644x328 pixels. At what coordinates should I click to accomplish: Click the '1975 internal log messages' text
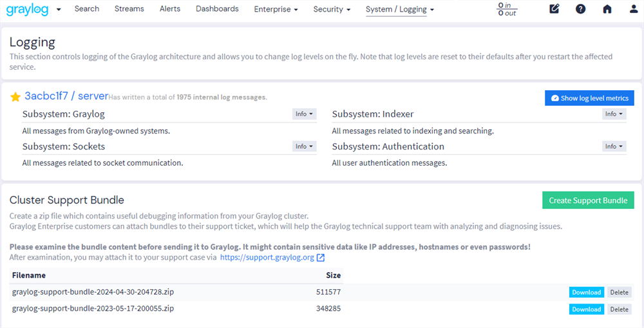221,97
